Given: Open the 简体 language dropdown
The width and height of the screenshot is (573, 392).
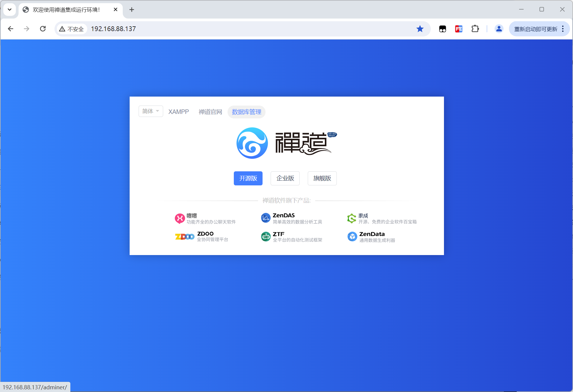Looking at the screenshot, I should coord(151,111).
